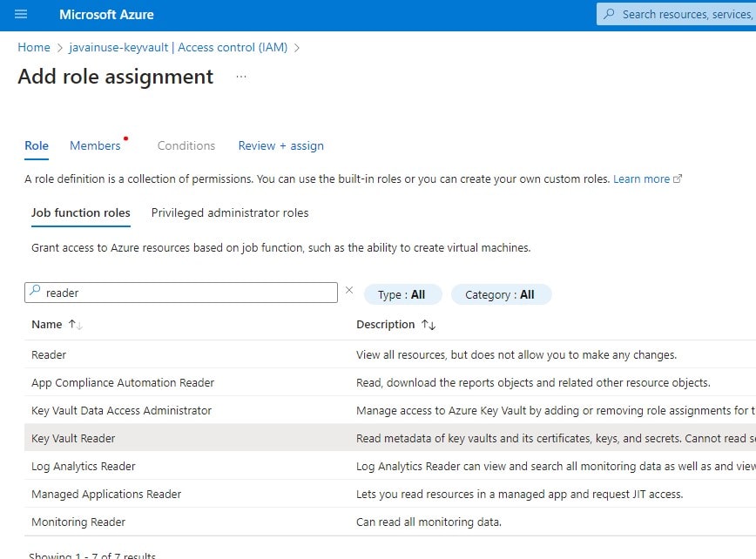Screen dimensions: 756x559
Task: Click the Name column header
Action: coord(47,324)
